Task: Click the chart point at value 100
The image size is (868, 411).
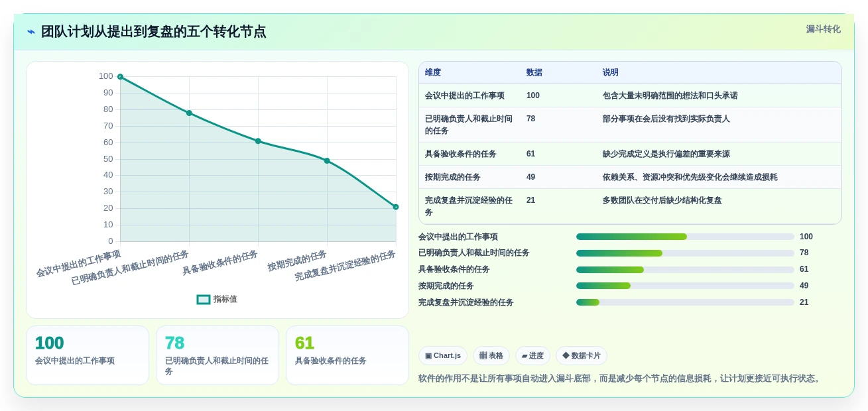Action: [120, 77]
